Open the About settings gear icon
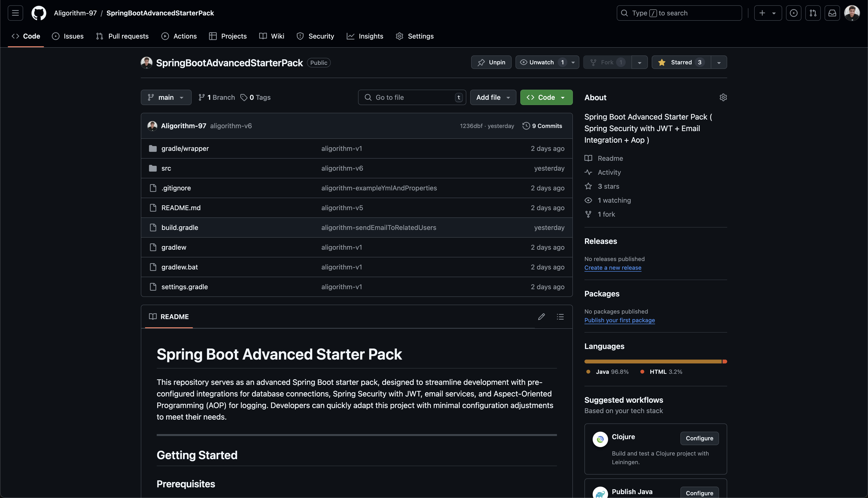868x498 pixels. (x=723, y=97)
